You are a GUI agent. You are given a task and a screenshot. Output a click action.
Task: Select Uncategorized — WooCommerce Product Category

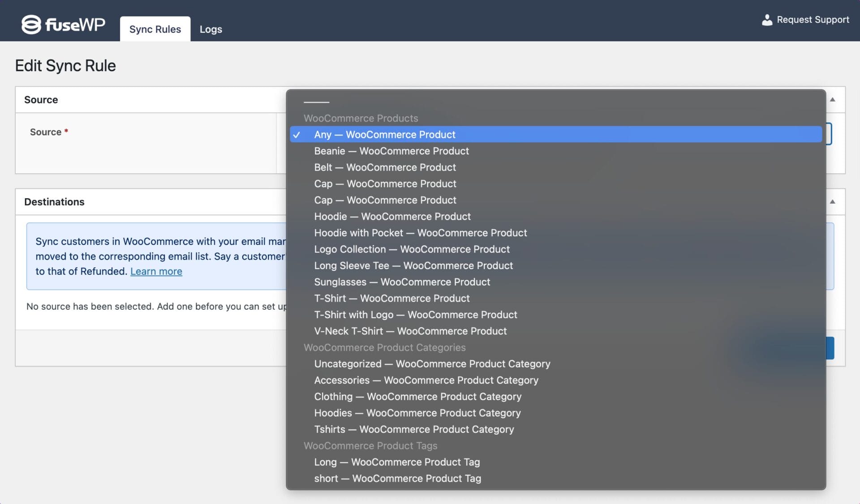[x=432, y=363]
